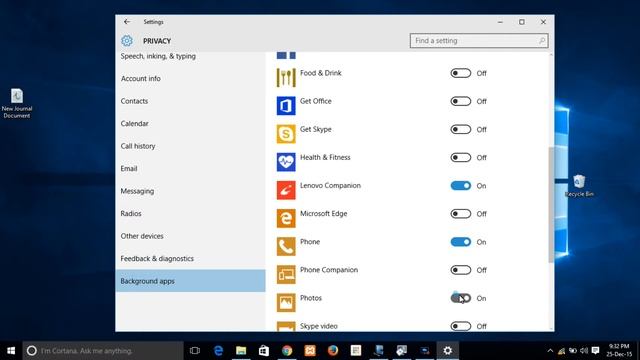The image size is (640, 360).
Task: Click the Microsoft Edge orange icon in list
Action: pyautogui.click(x=286, y=218)
